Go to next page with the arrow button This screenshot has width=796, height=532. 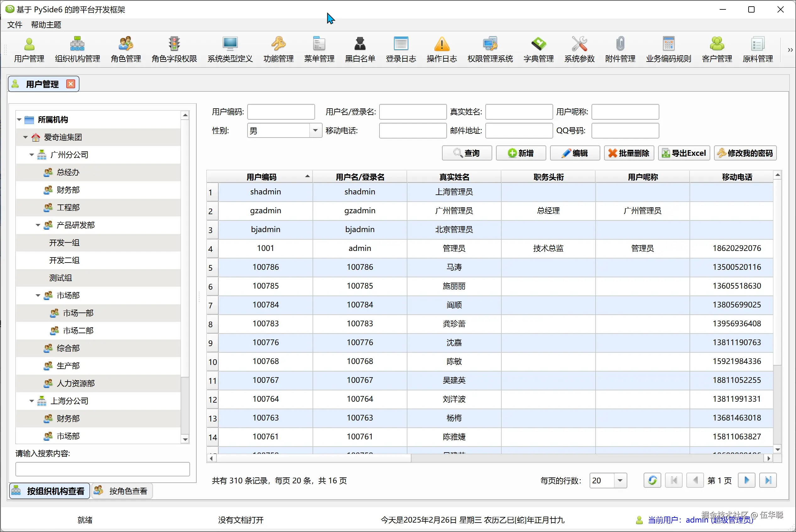click(x=746, y=480)
